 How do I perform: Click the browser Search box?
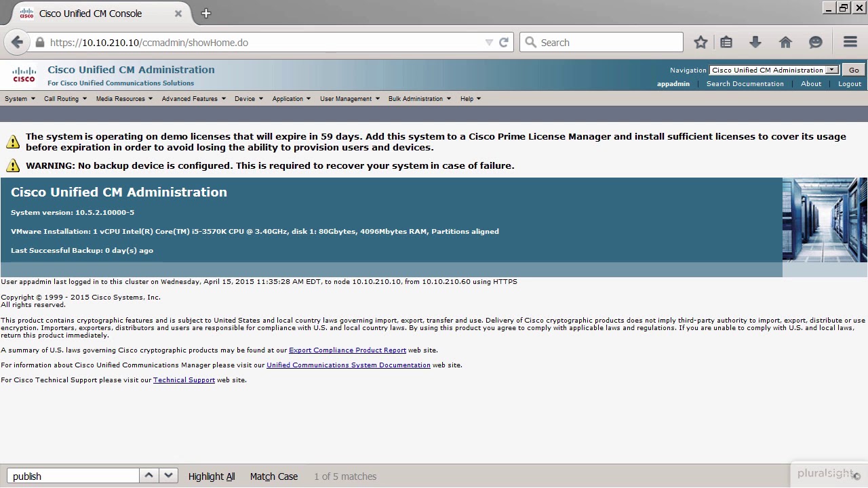pos(601,42)
